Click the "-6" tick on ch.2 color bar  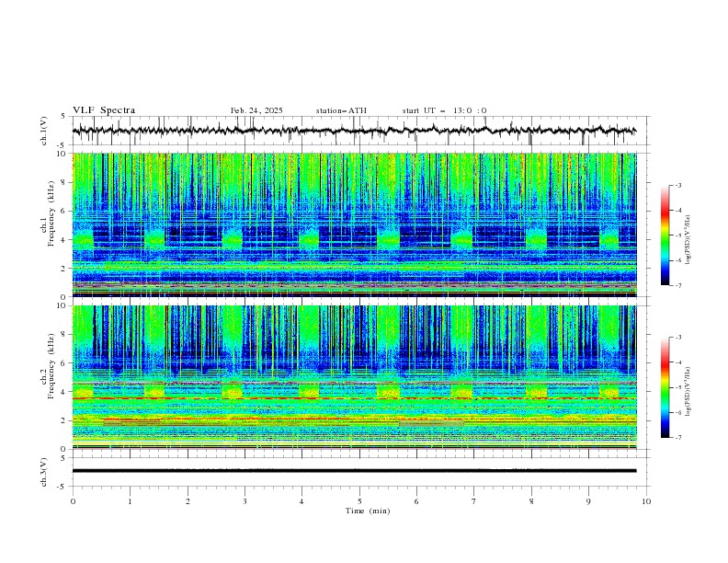coord(677,412)
